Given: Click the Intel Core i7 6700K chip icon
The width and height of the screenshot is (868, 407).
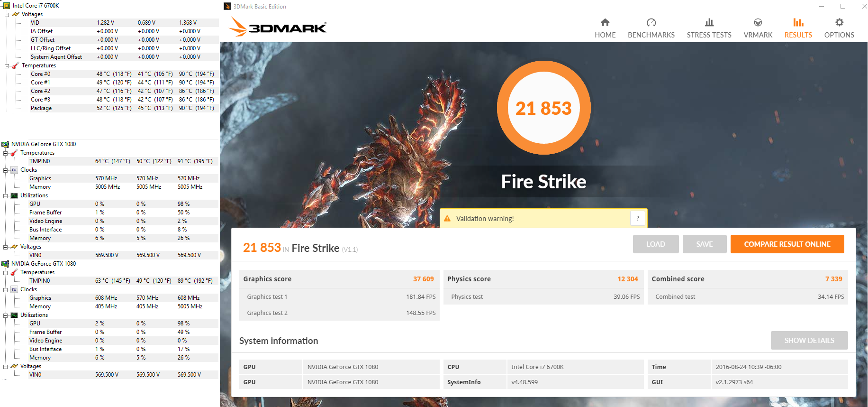Looking at the screenshot, I should 7,6.
